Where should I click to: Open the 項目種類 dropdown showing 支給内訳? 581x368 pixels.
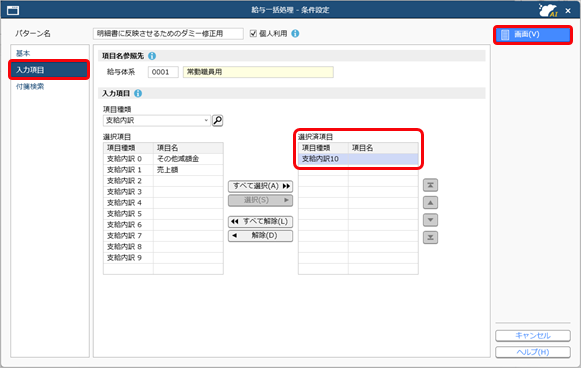(157, 120)
